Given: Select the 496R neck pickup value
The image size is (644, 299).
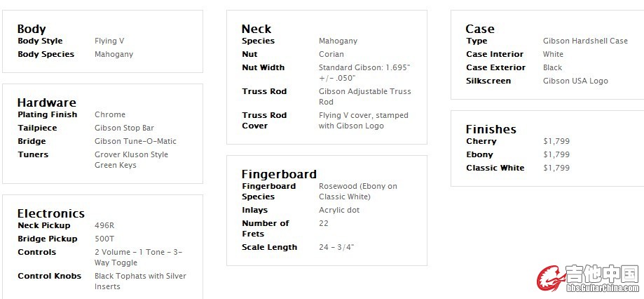Looking at the screenshot, I should (x=104, y=225).
